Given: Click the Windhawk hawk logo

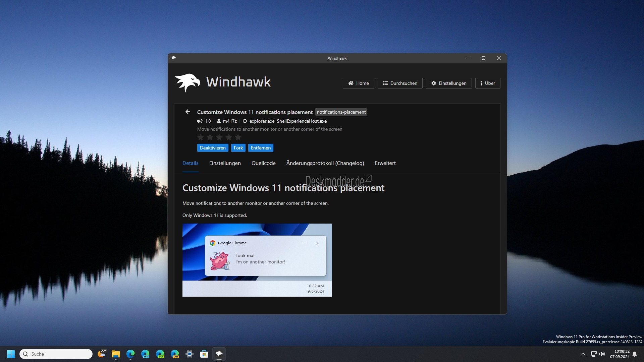Looking at the screenshot, I should (187, 82).
